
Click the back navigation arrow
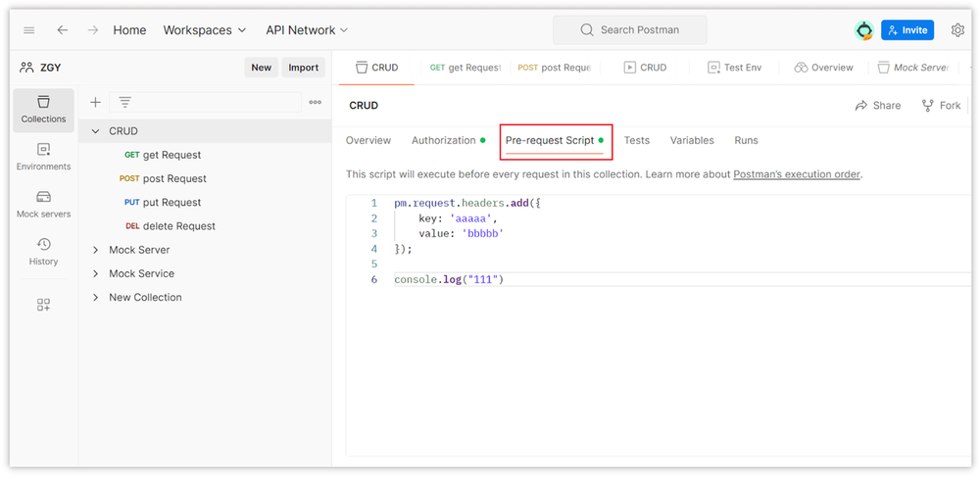pyautogui.click(x=63, y=30)
